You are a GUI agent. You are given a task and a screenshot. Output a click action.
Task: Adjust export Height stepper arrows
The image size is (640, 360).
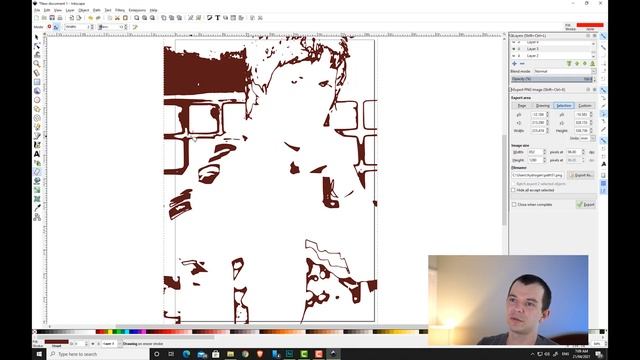tap(591, 131)
